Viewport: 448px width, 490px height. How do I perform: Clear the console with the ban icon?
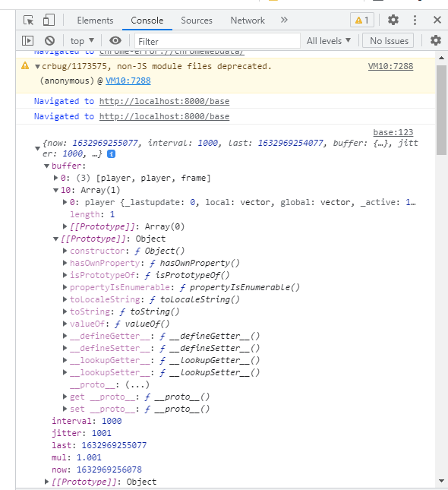click(x=49, y=40)
